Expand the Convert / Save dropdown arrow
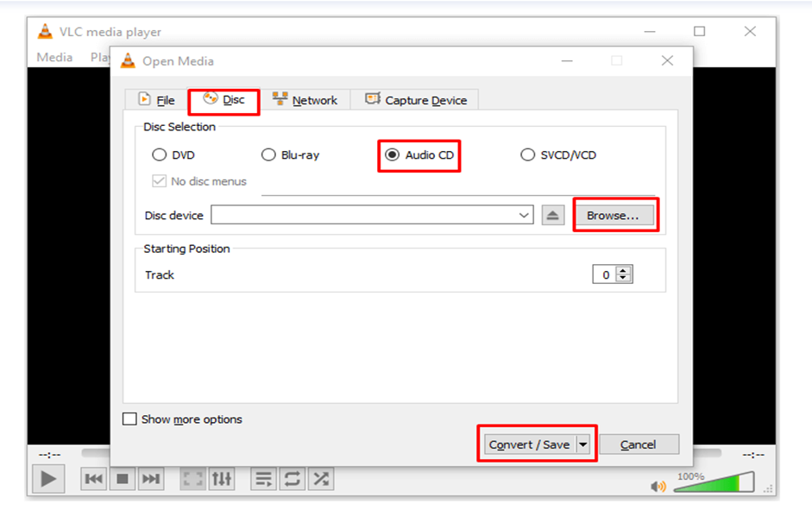Screen dimensions: 812x510 [x=582, y=444]
